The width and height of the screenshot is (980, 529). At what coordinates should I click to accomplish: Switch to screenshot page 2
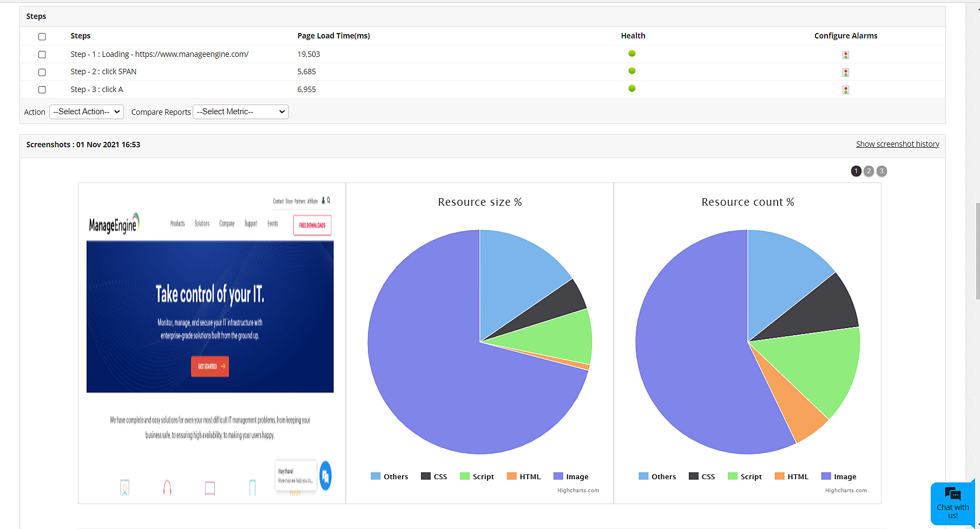[869, 171]
